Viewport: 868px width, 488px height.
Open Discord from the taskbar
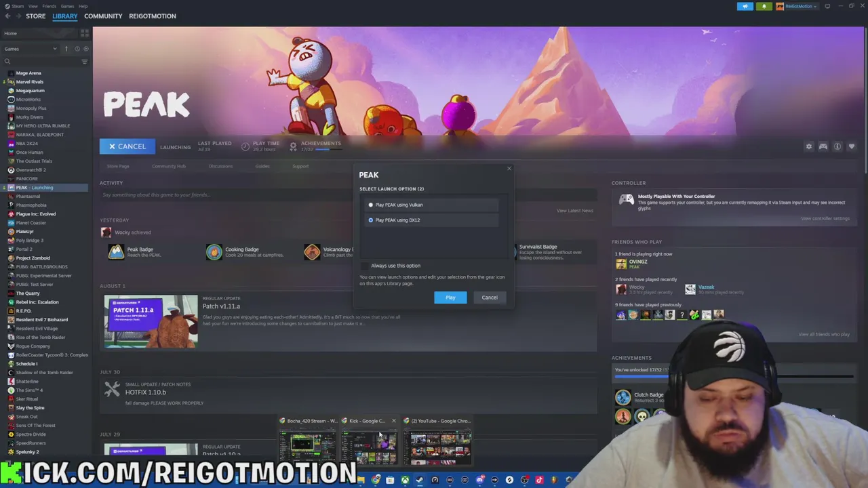[479, 480]
